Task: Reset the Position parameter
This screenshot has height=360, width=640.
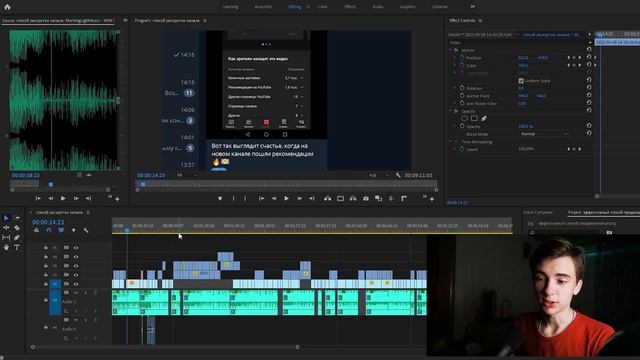Action: pos(589,58)
